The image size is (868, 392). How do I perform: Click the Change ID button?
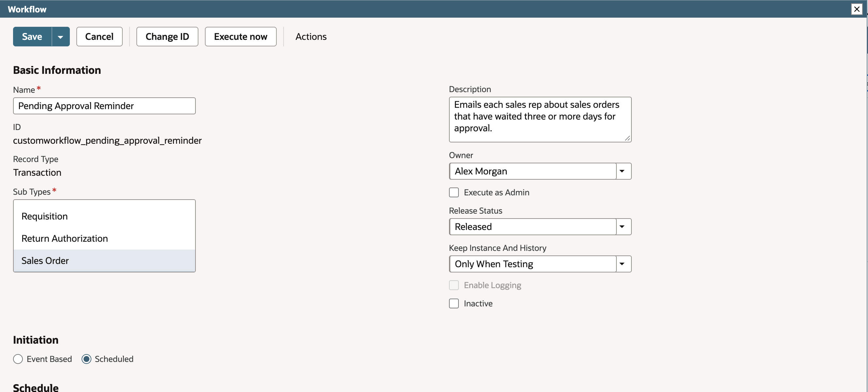[x=167, y=37]
